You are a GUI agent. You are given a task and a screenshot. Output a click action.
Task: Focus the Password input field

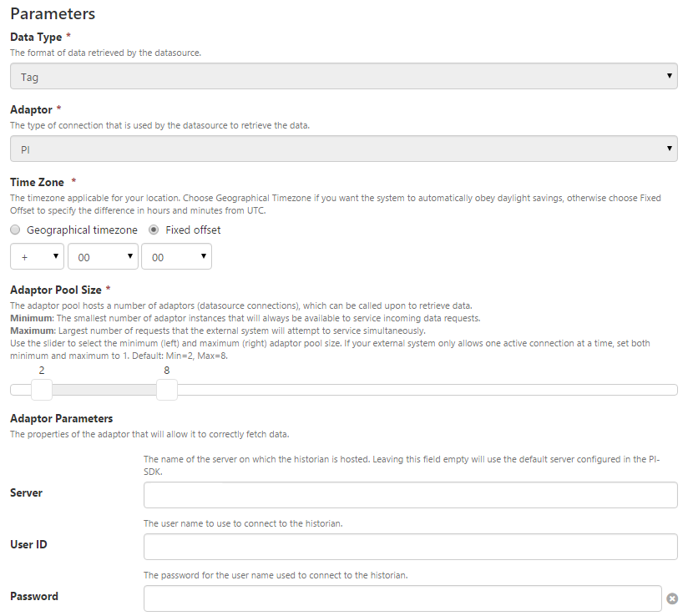tap(402, 598)
